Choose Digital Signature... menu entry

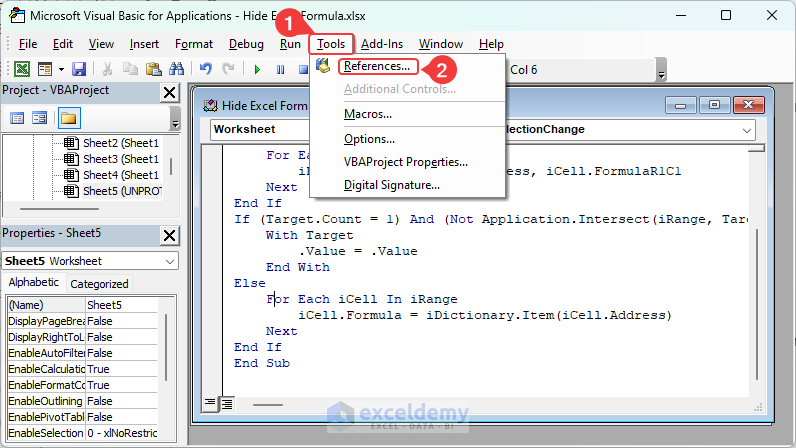391,185
